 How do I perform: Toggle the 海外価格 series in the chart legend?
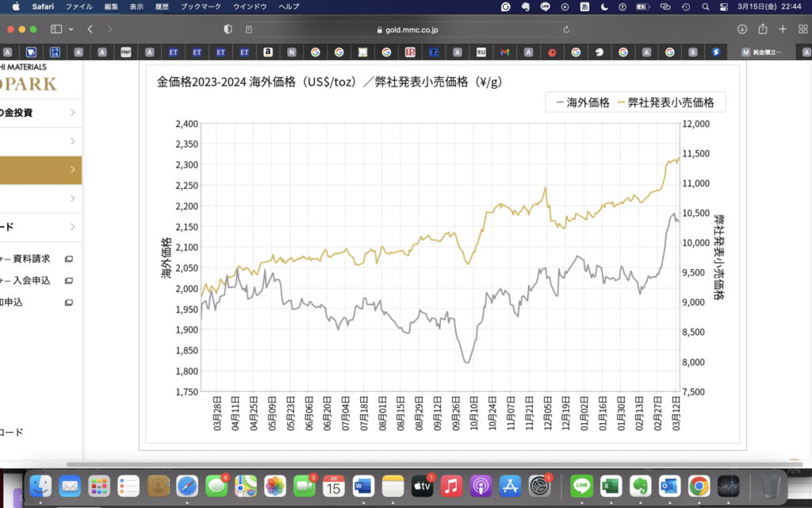pyautogui.click(x=587, y=102)
